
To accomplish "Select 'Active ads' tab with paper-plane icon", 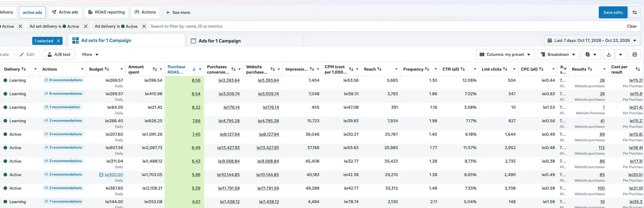I will tap(65, 12).
